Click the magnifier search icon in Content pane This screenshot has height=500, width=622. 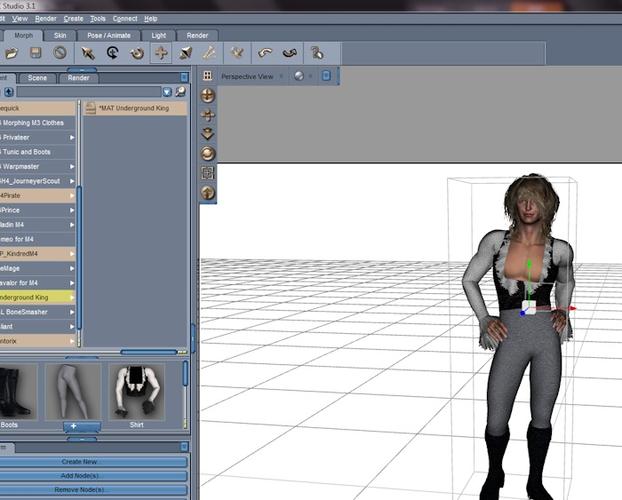click(x=180, y=92)
